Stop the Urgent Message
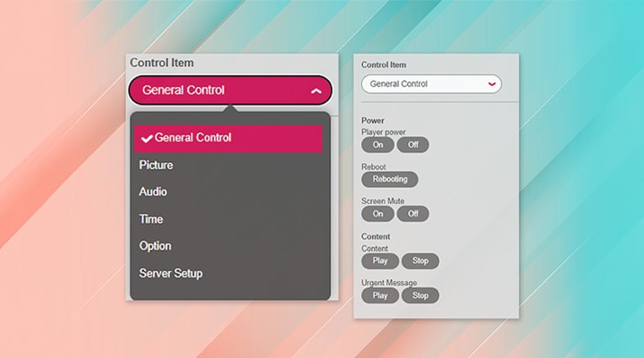The image size is (644, 358). pos(420,295)
